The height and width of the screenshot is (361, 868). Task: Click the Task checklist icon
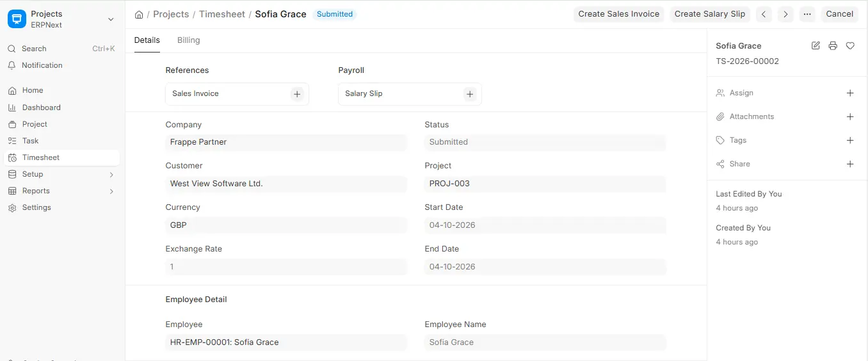click(x=12, y=141)
